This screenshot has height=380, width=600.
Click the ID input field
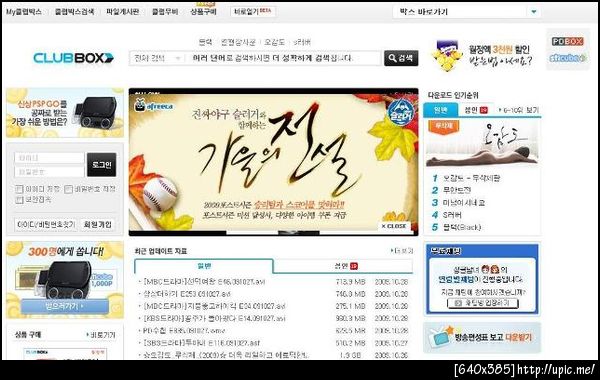point(49,158)
